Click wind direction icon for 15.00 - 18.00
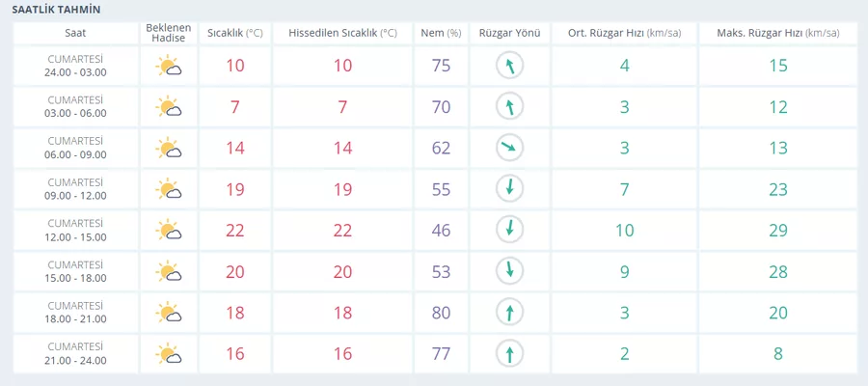The width and height of the screenshot is (868, 386). 508,271
